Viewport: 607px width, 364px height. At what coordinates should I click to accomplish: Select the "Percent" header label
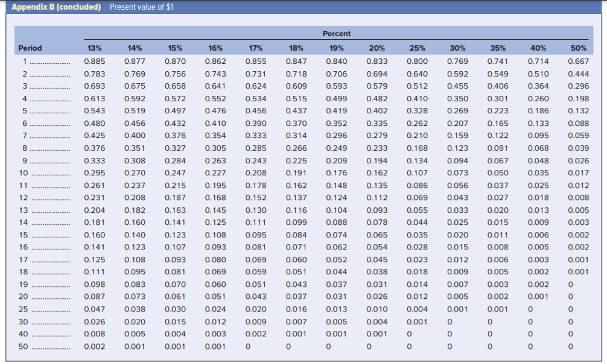click(x=336, y=34)
